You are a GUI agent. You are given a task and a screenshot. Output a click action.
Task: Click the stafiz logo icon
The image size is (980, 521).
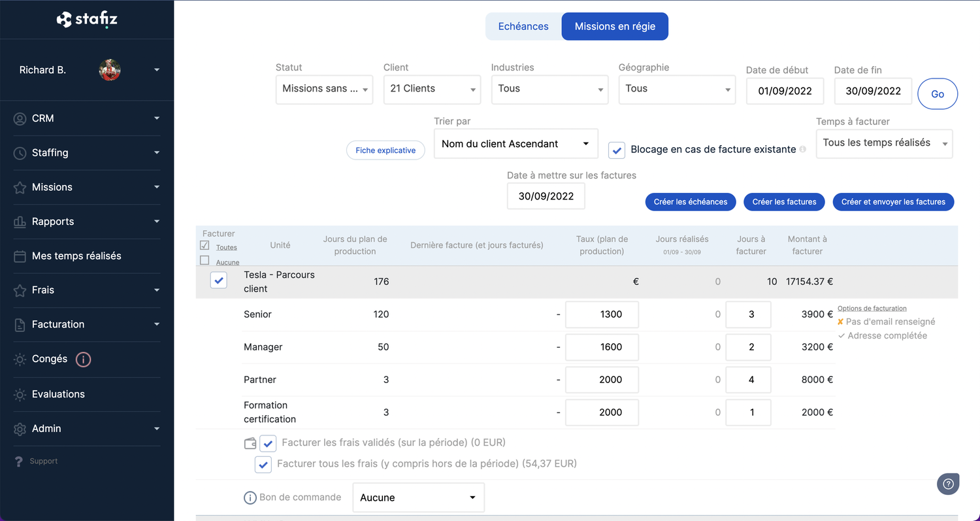coord(64,20)
